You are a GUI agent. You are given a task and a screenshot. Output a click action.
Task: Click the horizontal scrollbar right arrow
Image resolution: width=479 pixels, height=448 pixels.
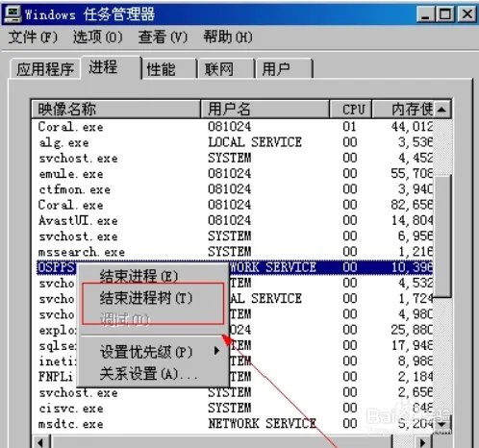coord(423,442)
